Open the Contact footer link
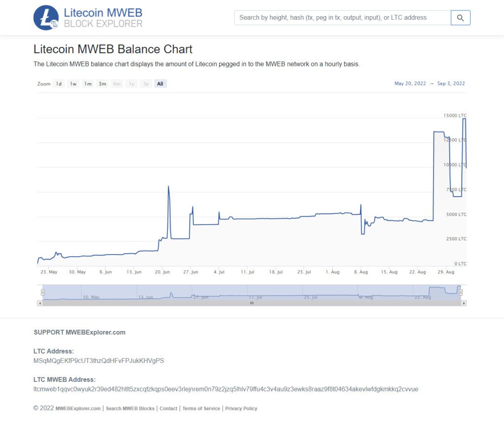 [168, 409]
